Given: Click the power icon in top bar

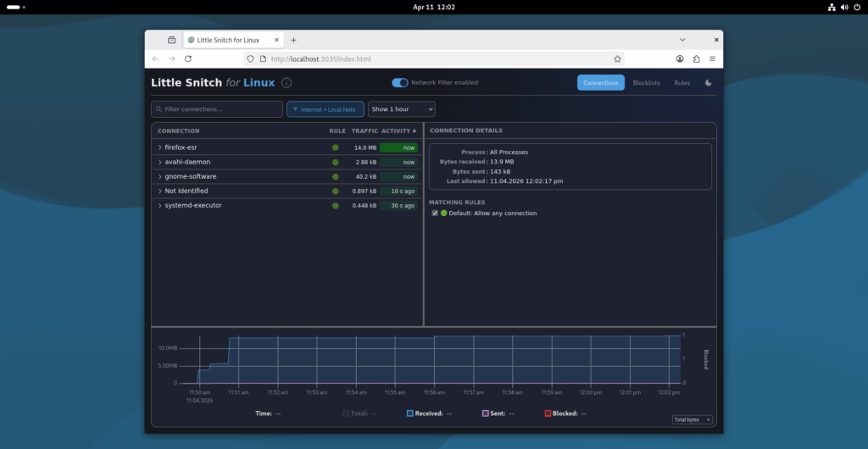Looking at the screenshot, I should pyautogui.click(x=858, y=7).
